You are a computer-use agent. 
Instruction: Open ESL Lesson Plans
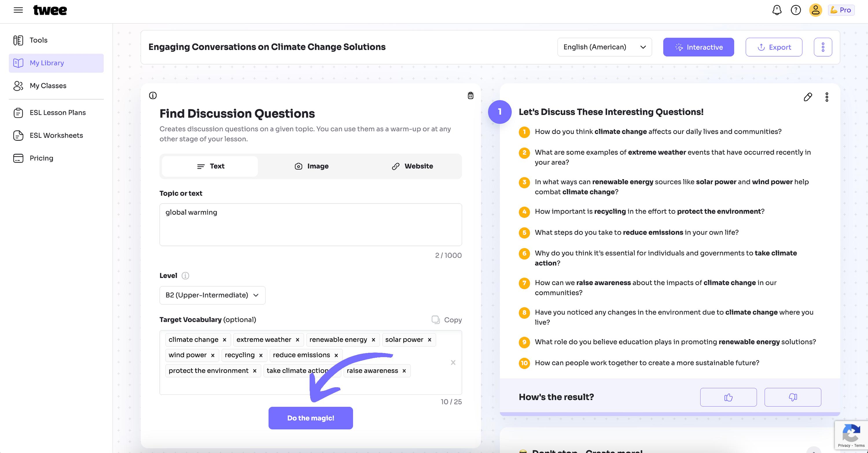click(56, 113)
